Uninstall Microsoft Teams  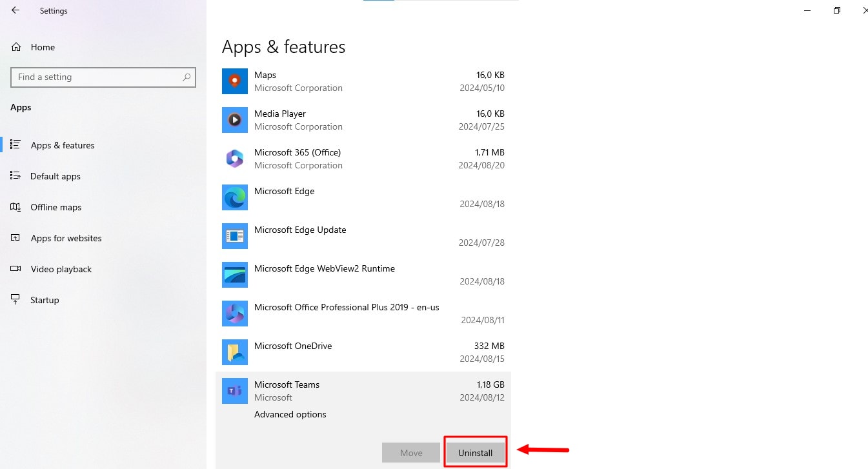click(x=476, y=453)
